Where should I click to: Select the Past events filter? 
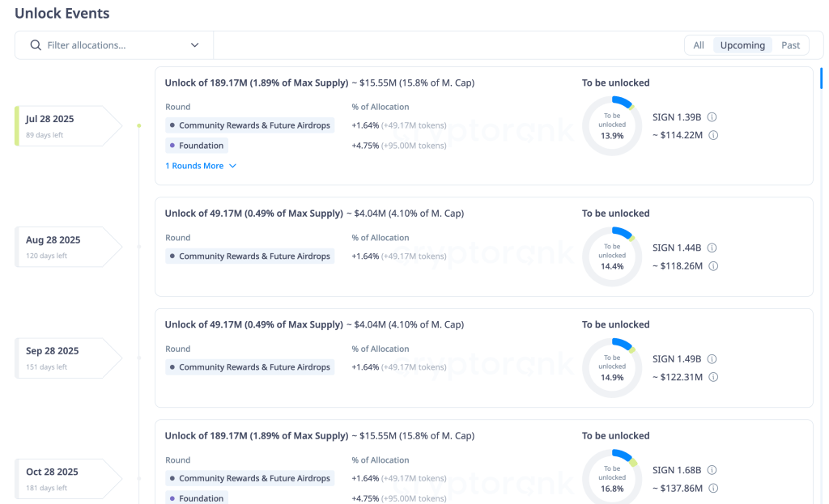point(789,44)
